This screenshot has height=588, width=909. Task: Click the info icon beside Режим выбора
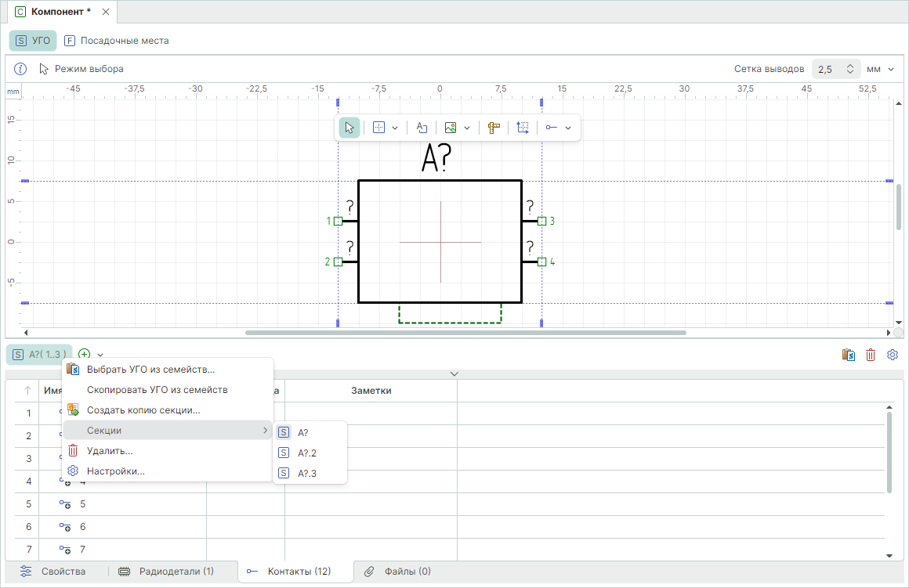coord(21,69)
